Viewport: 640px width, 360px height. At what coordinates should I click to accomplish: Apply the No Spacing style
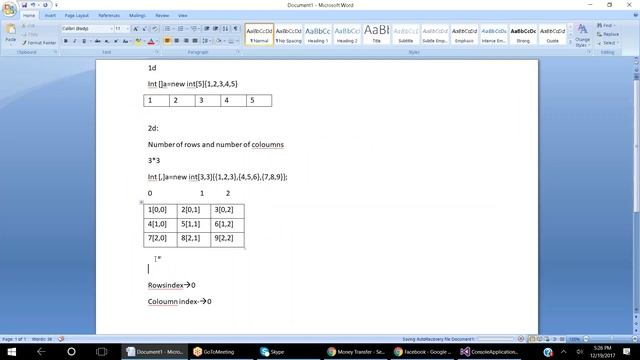288,35
